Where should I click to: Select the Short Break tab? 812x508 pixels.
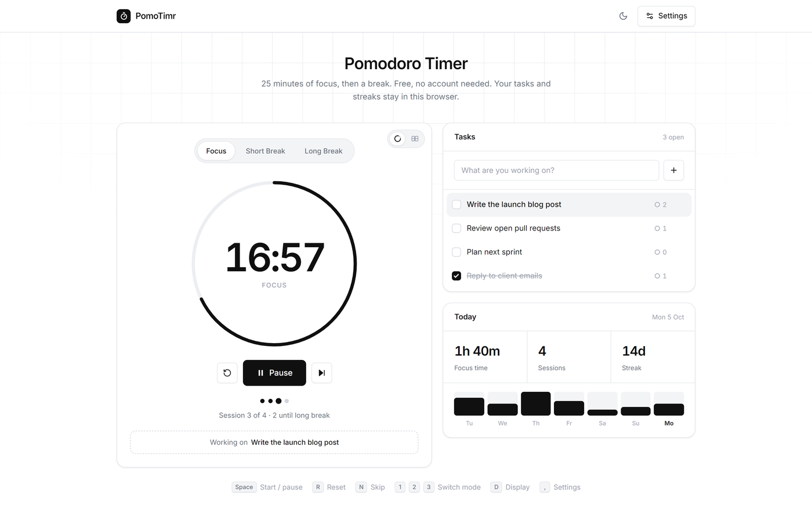click(265, 151)
